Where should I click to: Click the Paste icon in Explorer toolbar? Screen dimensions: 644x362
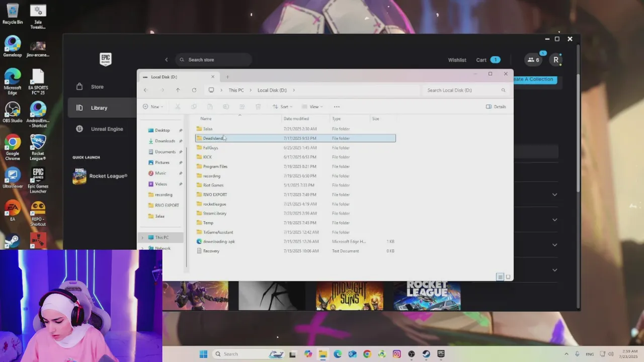tap(210, 107)
